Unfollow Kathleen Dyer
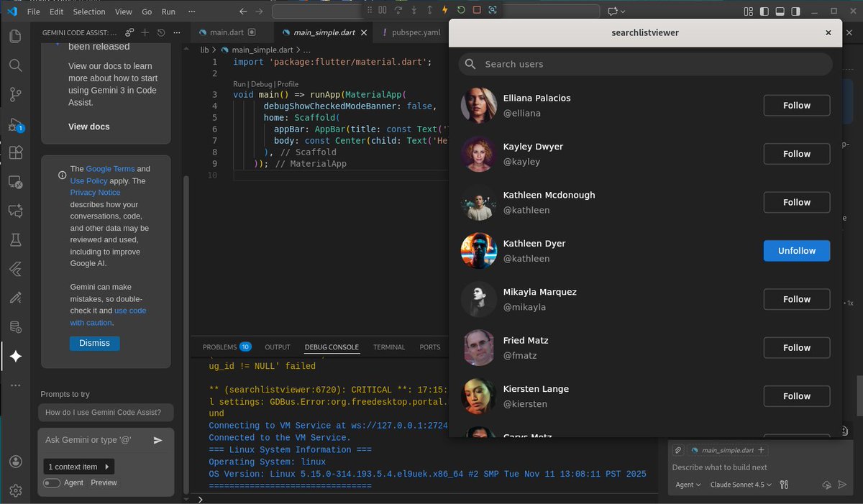Screen dimensions: 863x504 [797, 251]
